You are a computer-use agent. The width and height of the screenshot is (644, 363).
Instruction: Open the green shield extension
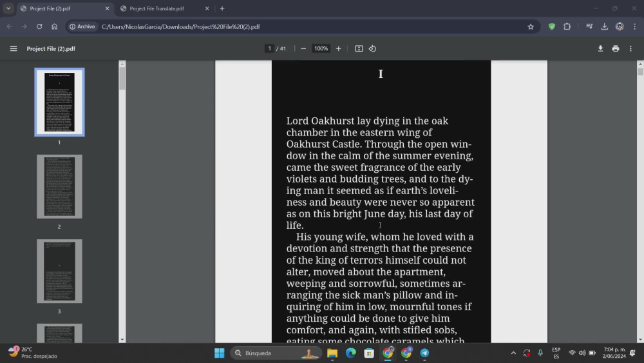tap(552, 26)
